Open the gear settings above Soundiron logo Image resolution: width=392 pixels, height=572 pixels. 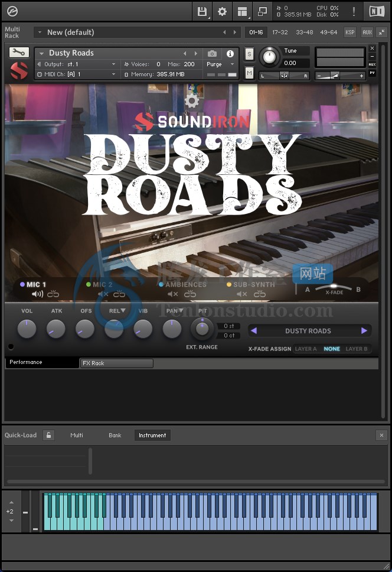tap(192, 101)
